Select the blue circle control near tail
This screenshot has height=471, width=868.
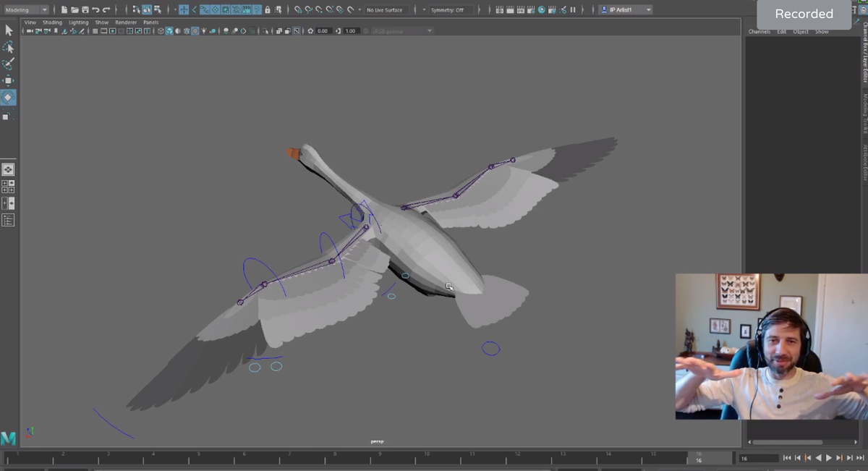tap(491, 349)
